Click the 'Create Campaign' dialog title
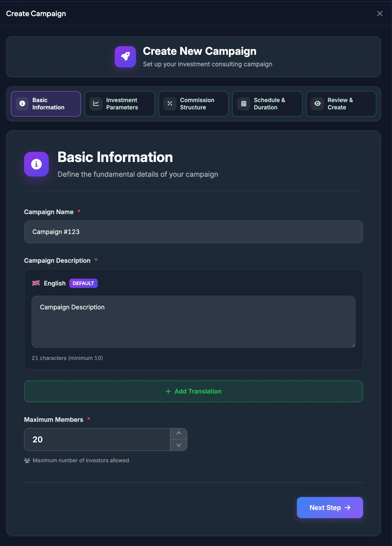Image resolution: width=392 pixels, height=546 pixels. click(36, 14)
